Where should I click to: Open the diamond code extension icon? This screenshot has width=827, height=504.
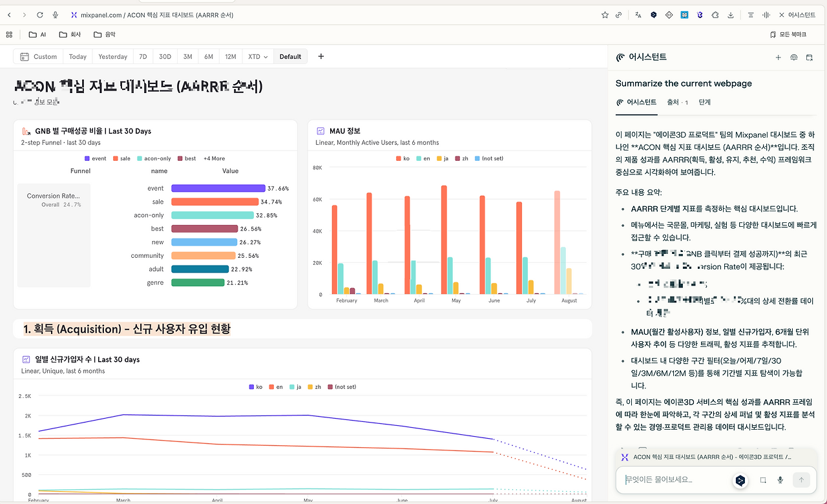(669, 15)
